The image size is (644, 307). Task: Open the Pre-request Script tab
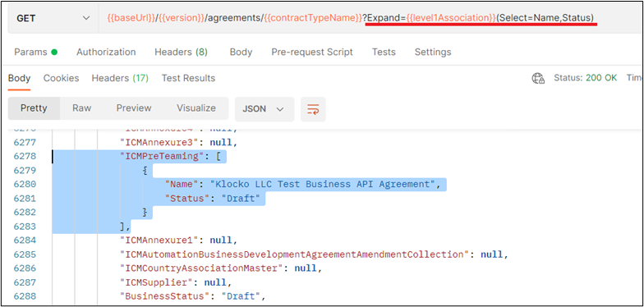tap(312, 53)
